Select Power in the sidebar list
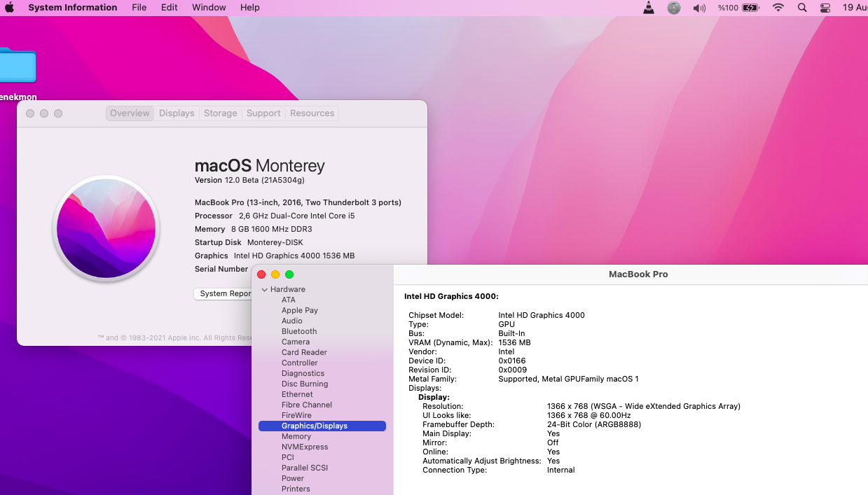 click(x=293, y=478)
